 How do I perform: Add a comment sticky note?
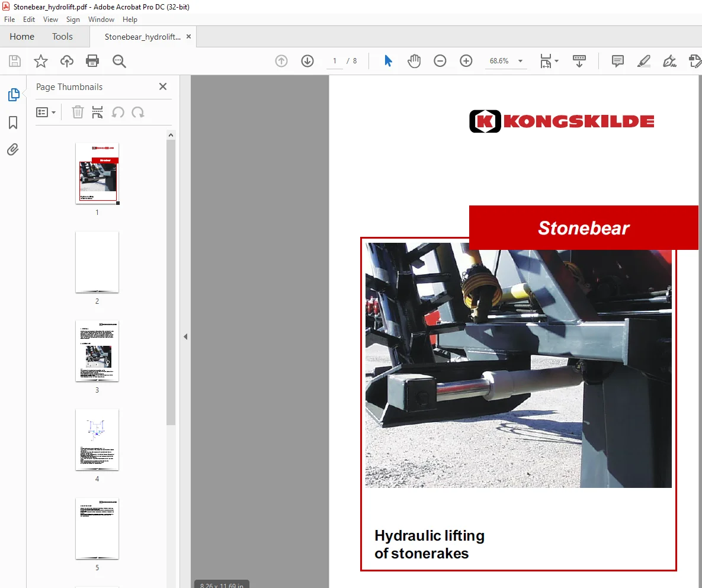618,61
